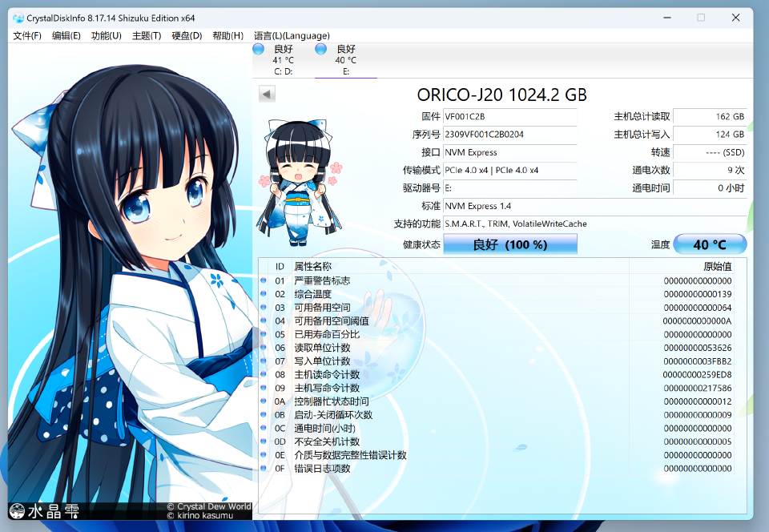This screenshot has height=532, width=769.
Task: Click the 0 小时 power-on hours value
Action: coord(710,187)
